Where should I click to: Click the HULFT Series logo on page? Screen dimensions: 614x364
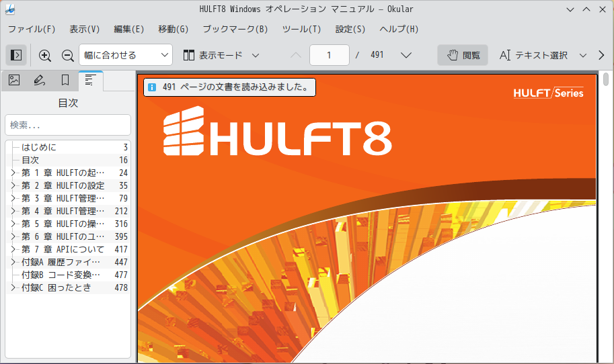click(x=548, y=93)
